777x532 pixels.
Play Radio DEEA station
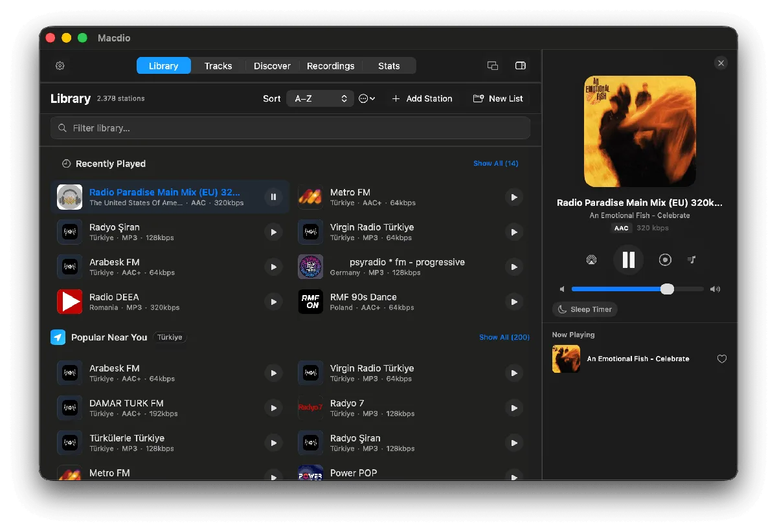(273, 302)
